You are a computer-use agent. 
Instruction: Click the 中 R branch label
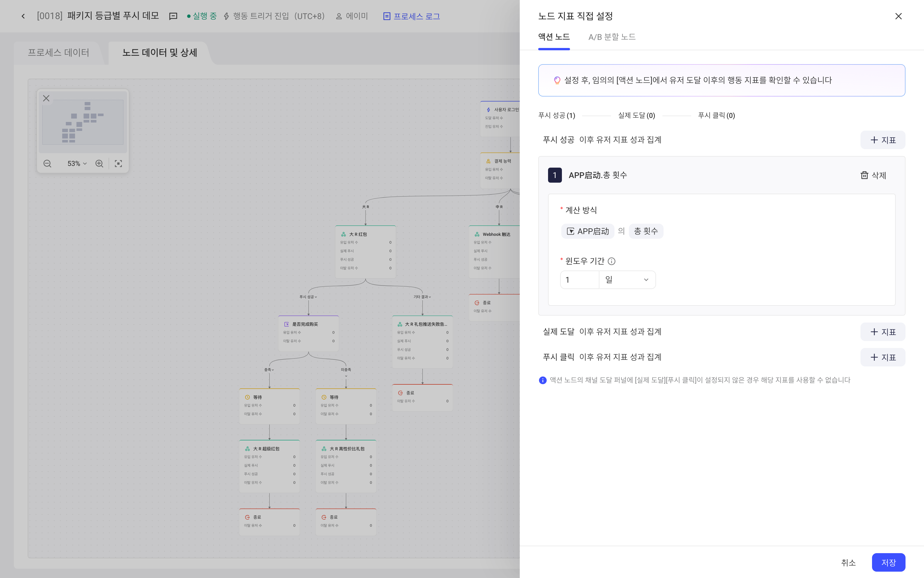tap(499, 207)
